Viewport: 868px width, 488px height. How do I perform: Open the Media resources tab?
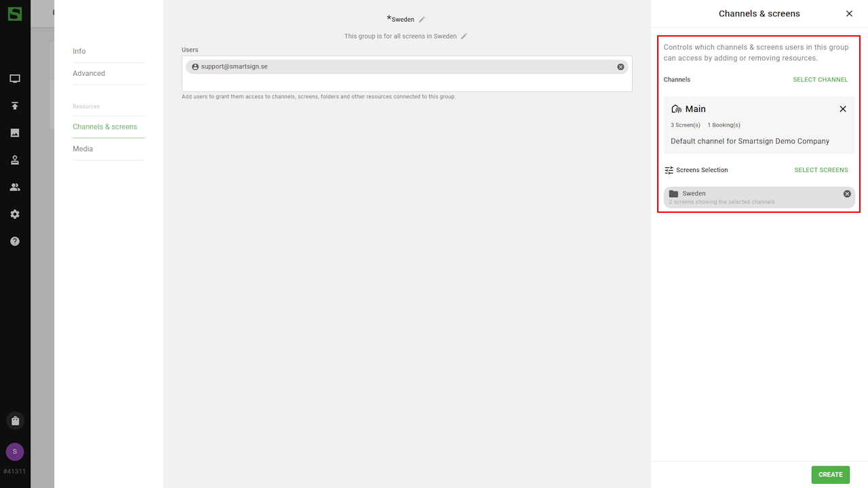pyautogui.click(x=83, y=149)
